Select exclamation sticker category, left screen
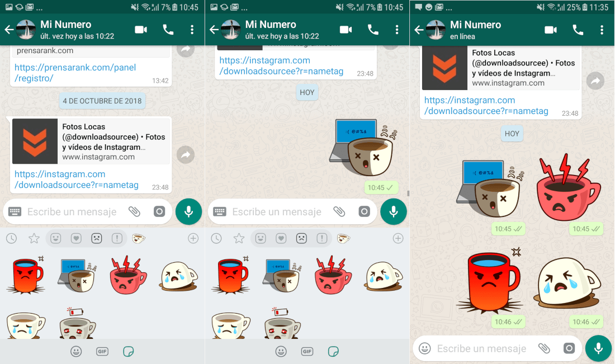615x364 pixels. pos(117,238)
